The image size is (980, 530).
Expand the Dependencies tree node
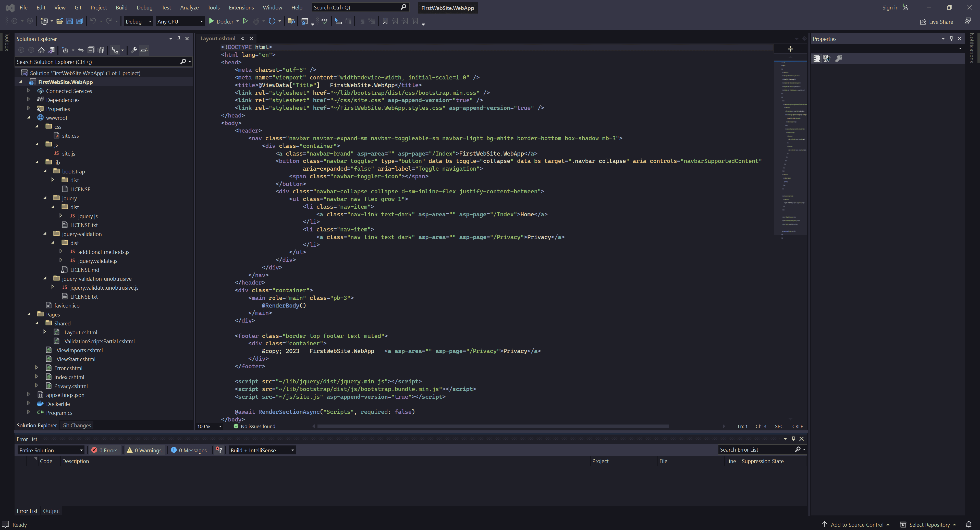(x=29, y=100)
